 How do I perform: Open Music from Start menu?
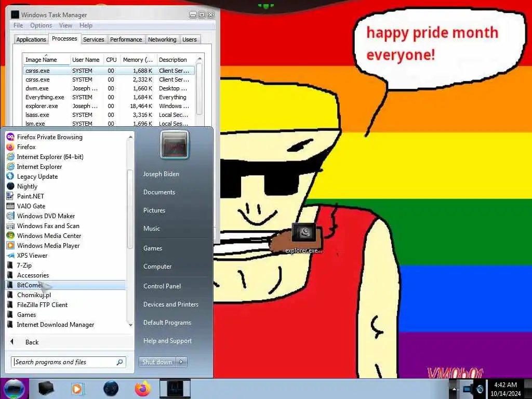point(152,229)
